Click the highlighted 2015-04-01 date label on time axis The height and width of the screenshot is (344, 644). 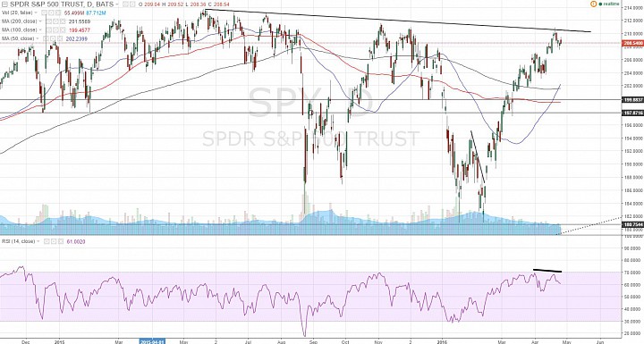tap(152, 341)
